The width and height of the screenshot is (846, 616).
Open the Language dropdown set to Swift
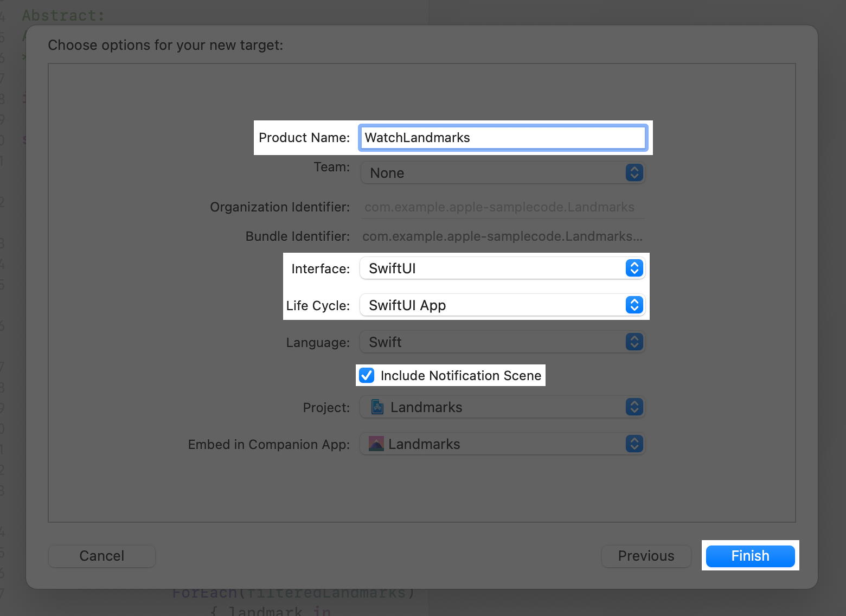point(503,342)
